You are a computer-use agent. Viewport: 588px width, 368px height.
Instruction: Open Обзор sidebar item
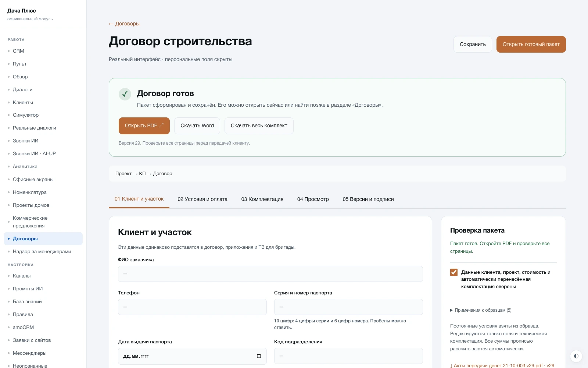tap(43, 77)
